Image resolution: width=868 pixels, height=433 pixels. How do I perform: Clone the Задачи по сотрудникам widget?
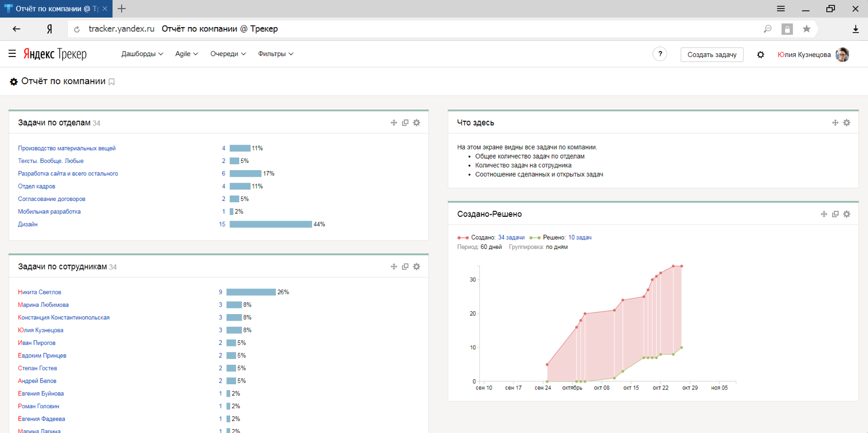point(405,267)
